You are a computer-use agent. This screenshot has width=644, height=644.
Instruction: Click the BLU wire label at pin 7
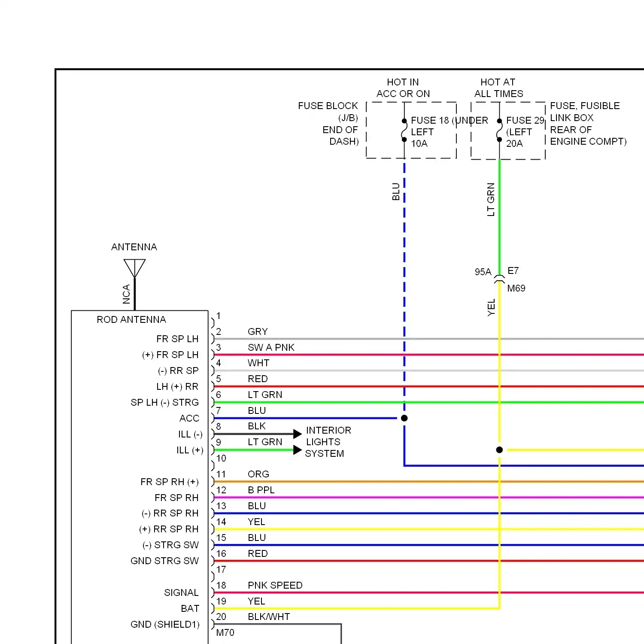point(257,410)
